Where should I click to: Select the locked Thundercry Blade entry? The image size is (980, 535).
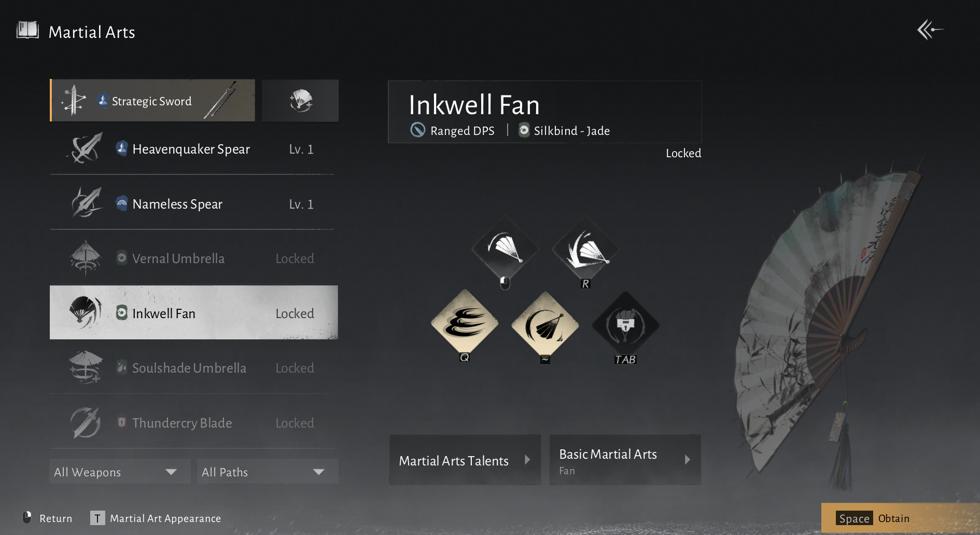coord(192,423)
